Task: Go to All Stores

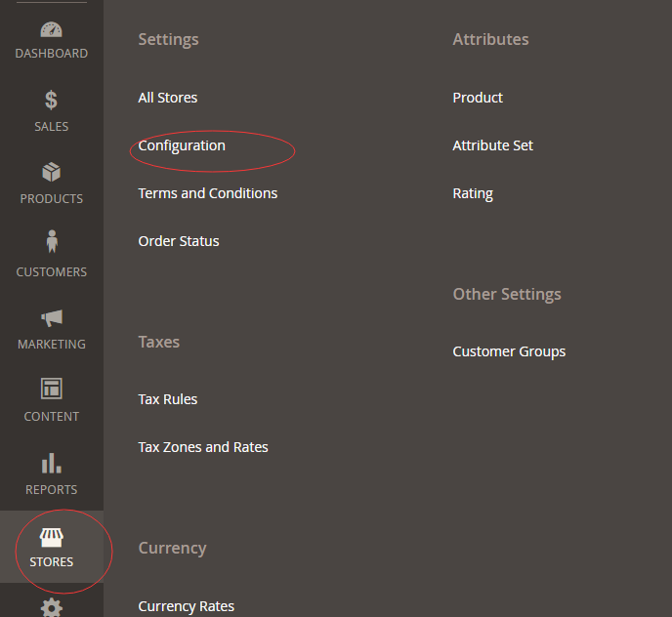Action: (x=168, y=98)
